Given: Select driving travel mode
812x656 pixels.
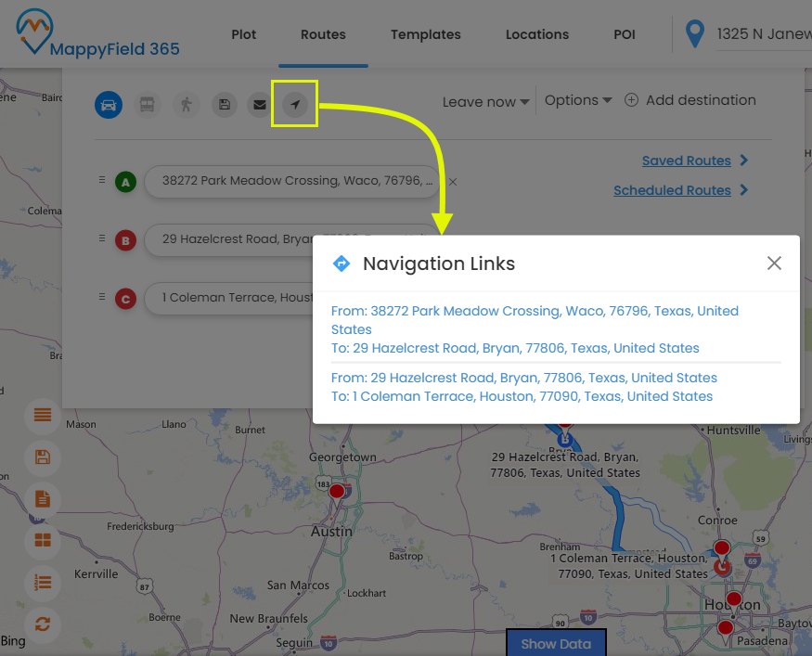Looking at the screenshot, I should tap(108, 105).
